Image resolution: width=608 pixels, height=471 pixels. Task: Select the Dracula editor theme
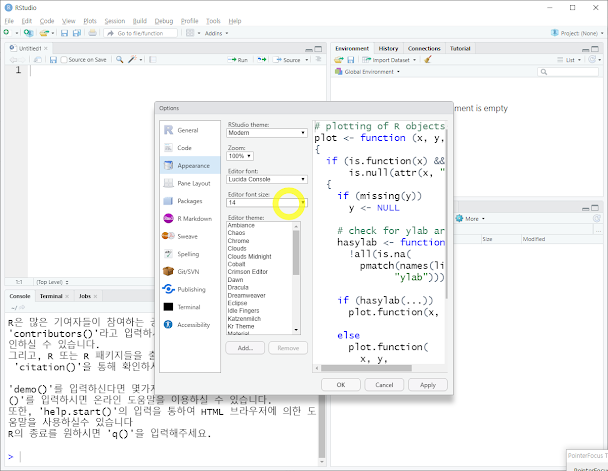click(x=238, y=288)
